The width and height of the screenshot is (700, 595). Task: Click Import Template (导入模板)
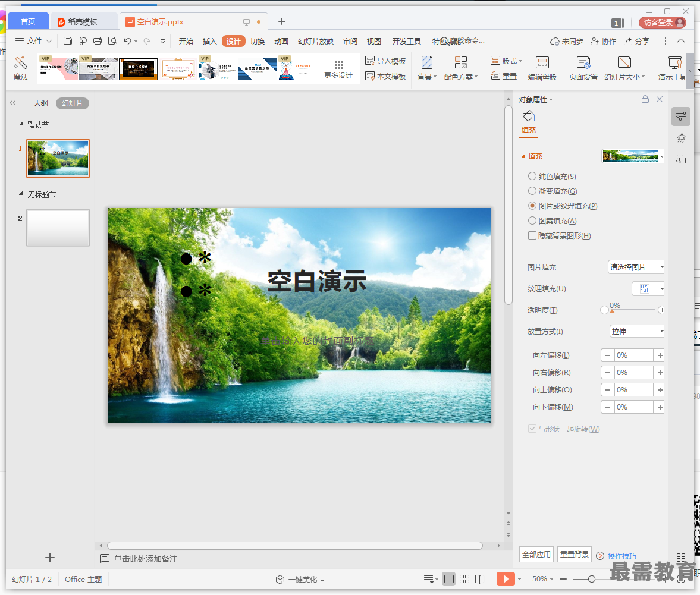(385, 61)
